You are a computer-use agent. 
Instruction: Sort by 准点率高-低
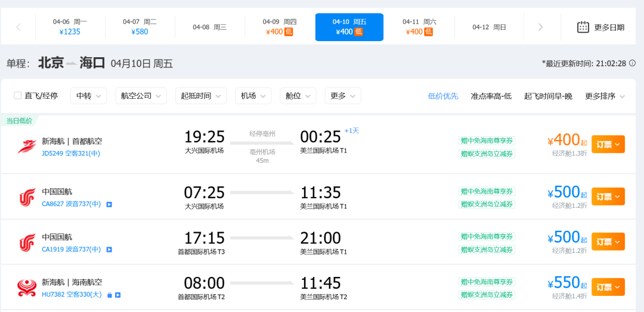coord(491,96)
